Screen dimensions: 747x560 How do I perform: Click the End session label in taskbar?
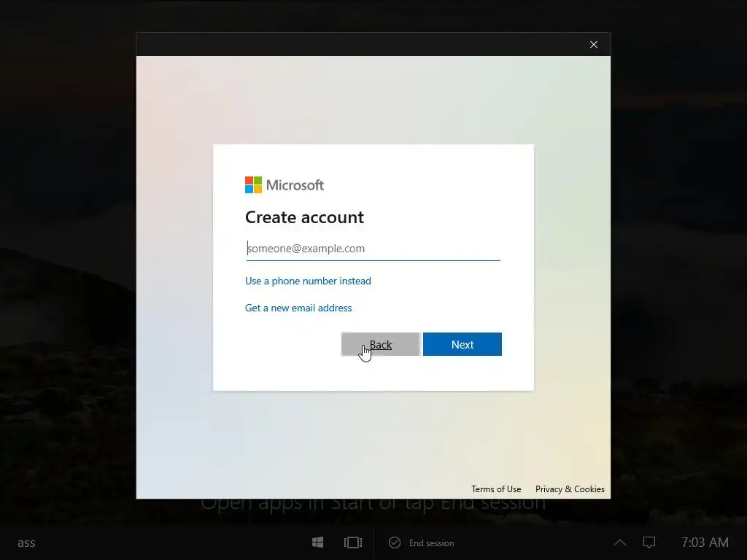click(431, 543)
